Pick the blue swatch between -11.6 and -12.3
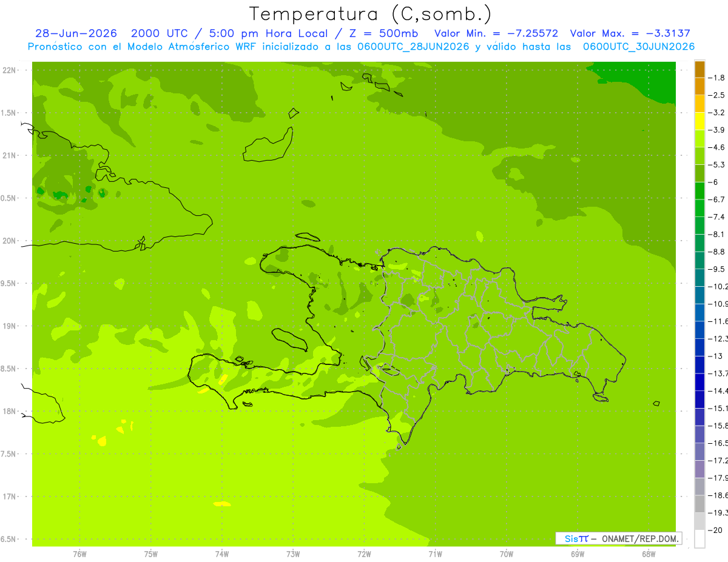The image size is (728, 562). (x=699, y=330)
